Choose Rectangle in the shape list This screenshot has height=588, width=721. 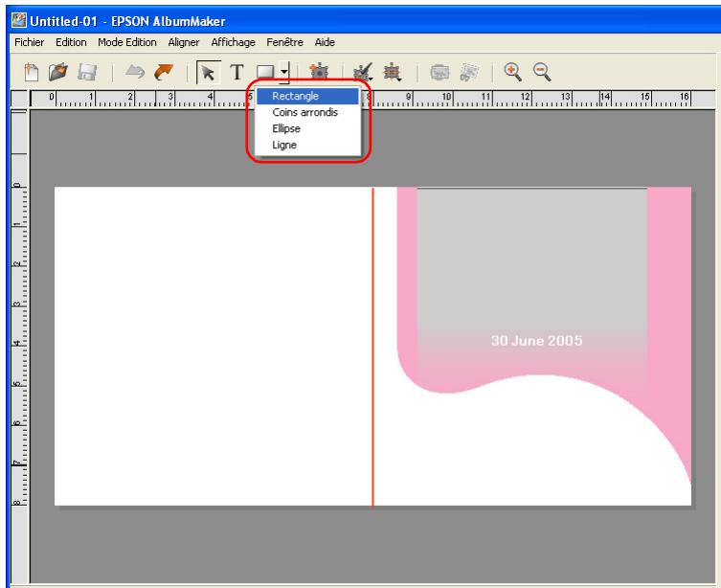click(307, 96)
